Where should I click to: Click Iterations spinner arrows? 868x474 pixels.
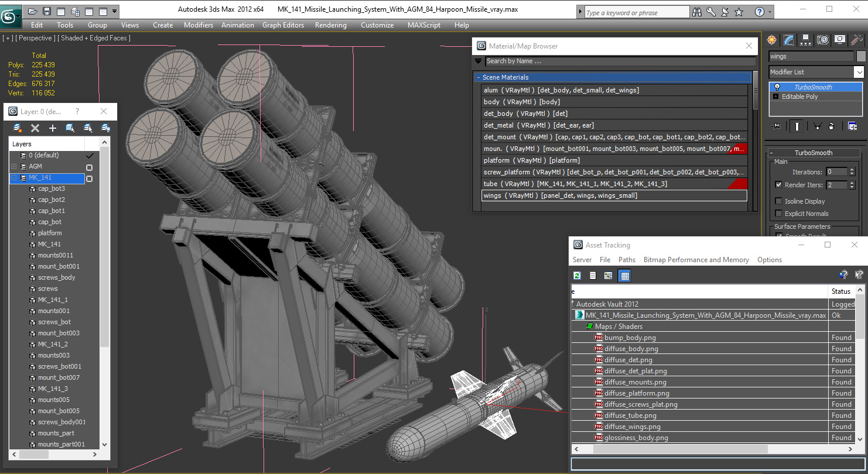[852, 172]
